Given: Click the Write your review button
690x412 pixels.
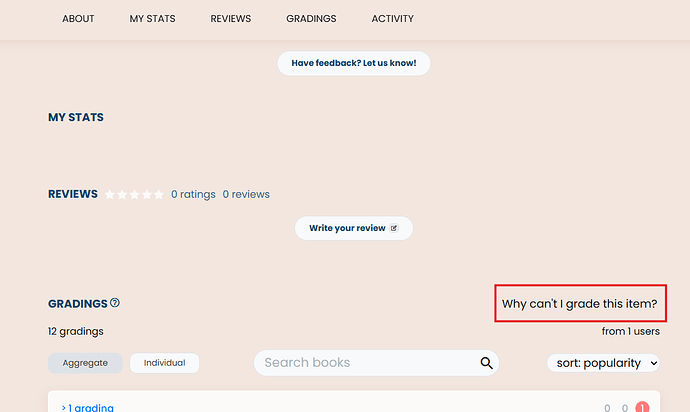Looking at the screenshot, I should point(354,228).
